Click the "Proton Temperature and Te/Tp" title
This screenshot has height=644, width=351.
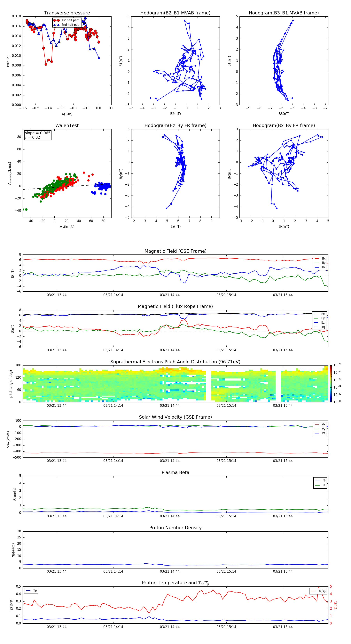point(175,583)
